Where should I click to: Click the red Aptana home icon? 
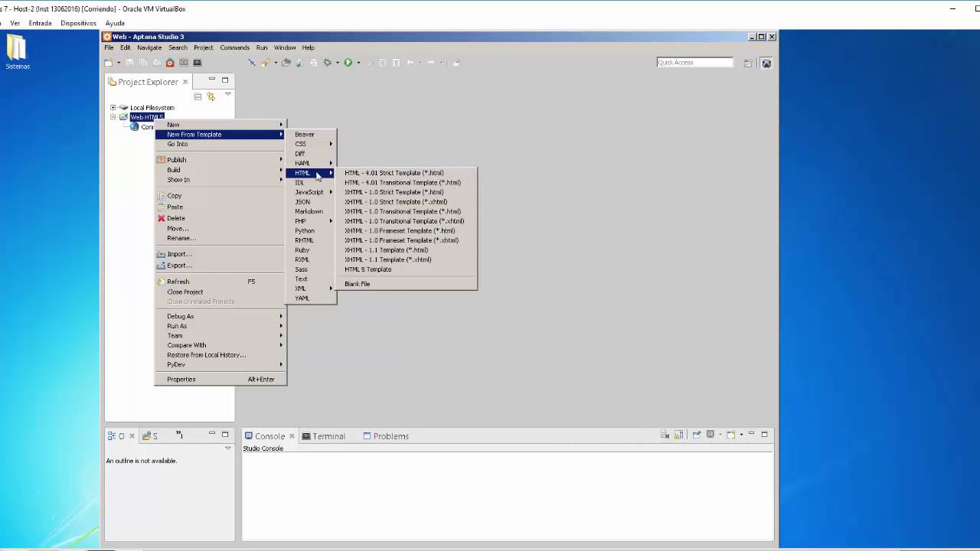tap(170, 63)
